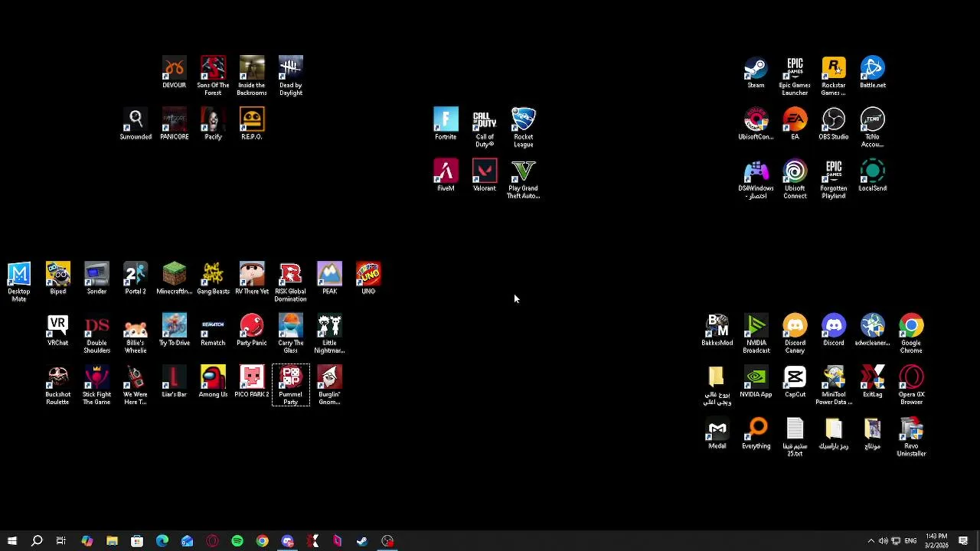Select the NVIDIA App shortcut

(756, 381)
